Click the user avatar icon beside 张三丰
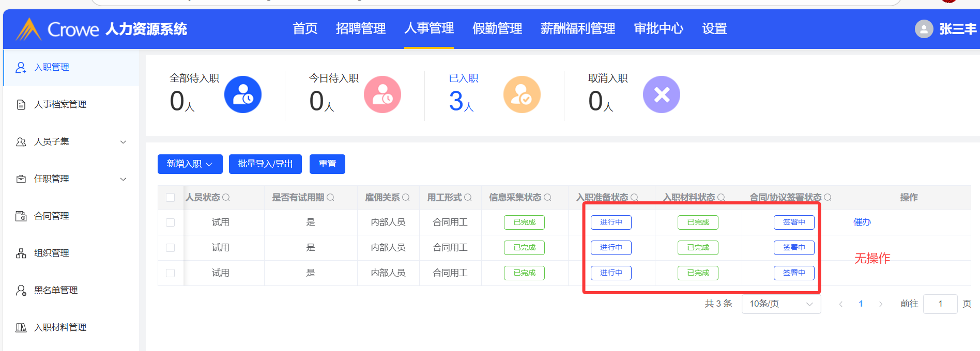 click(924, 29)
